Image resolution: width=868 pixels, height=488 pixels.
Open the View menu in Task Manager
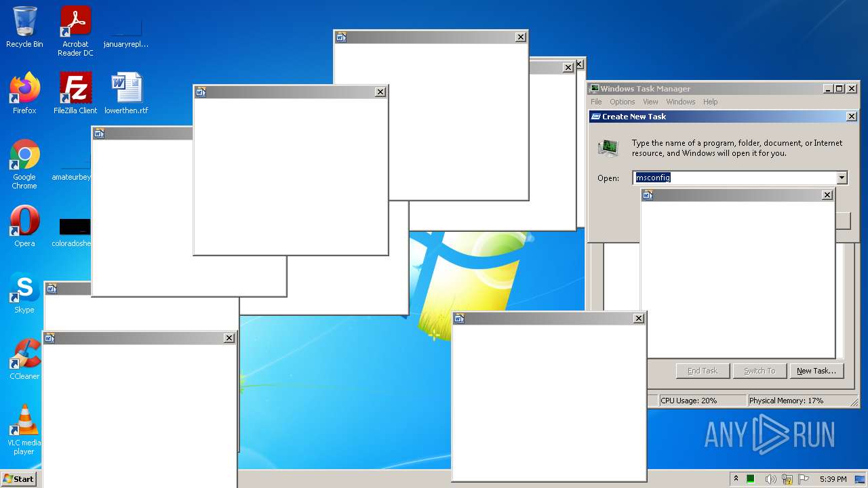click(650, 102)
